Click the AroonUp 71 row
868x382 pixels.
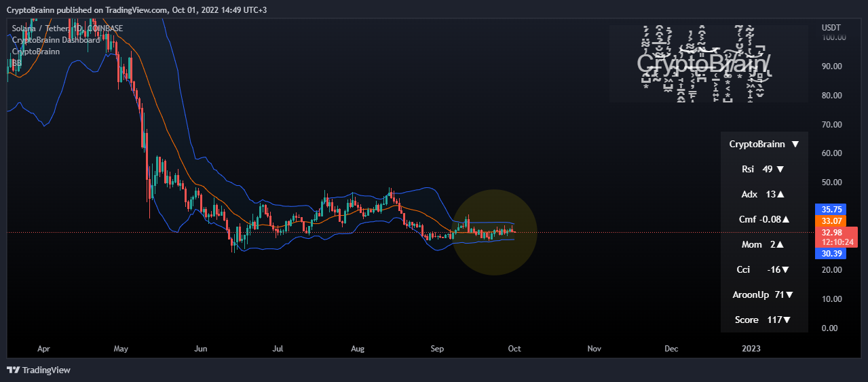pyautogui.click(x=764, y=294)
